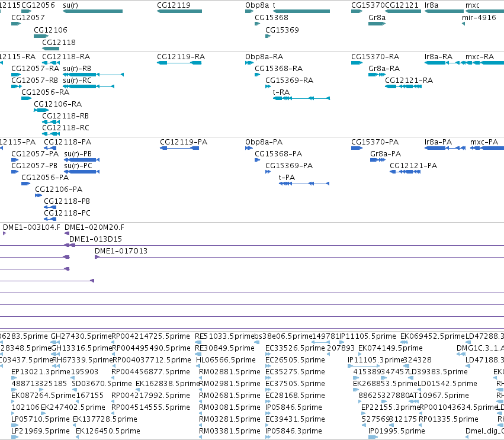The image size is (504, 440).
Task: Open the CG12106-PA protein label
Action: [59, 190]
